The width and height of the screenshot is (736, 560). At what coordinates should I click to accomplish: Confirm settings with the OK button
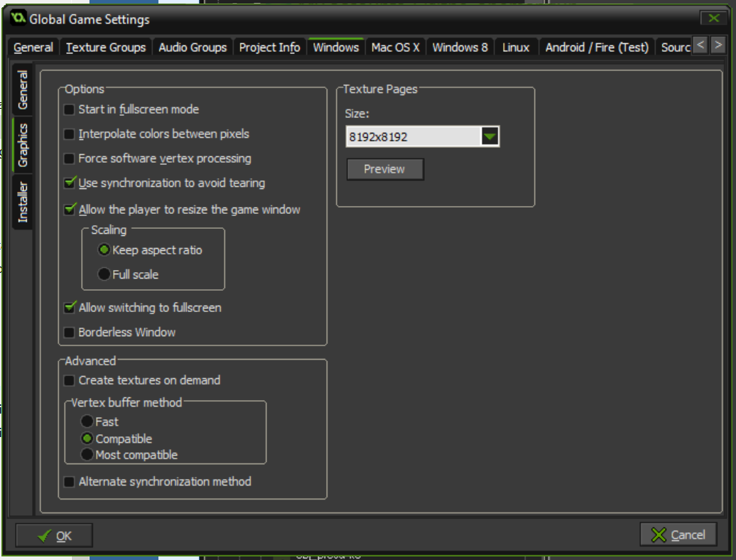[55, 536]
